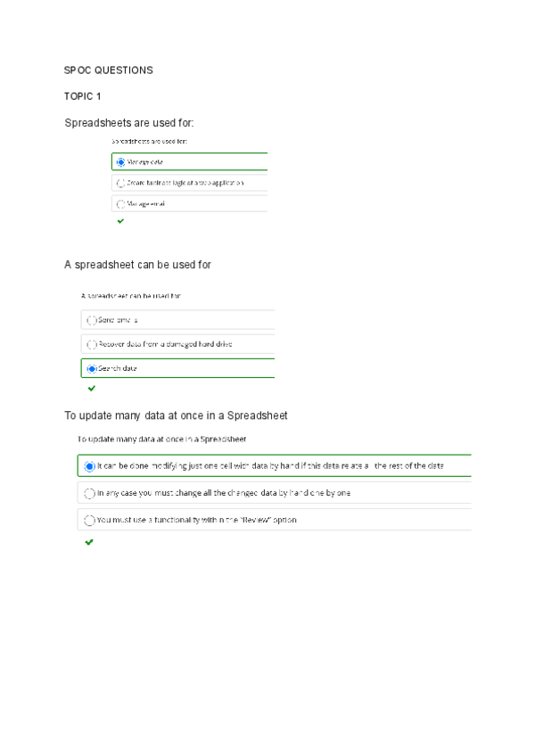535x756 pixels.
Task: Click large "To update many data at once" heading
Action: pos(176,415)
